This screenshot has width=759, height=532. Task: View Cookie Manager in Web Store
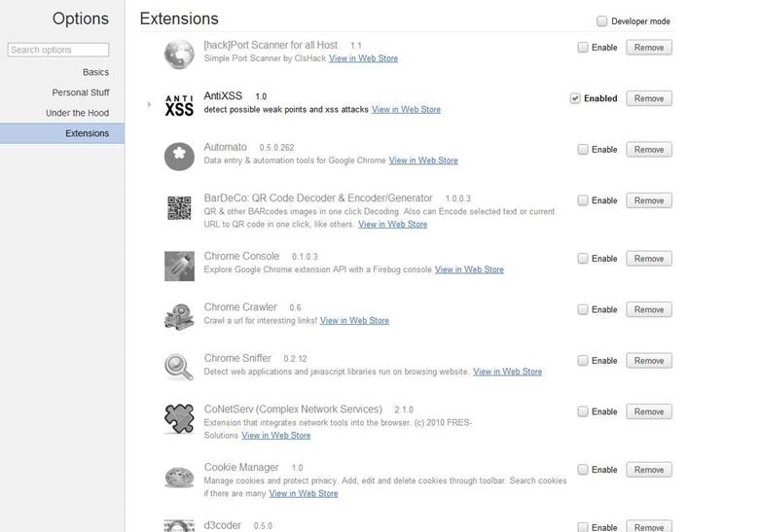point(304,493)
